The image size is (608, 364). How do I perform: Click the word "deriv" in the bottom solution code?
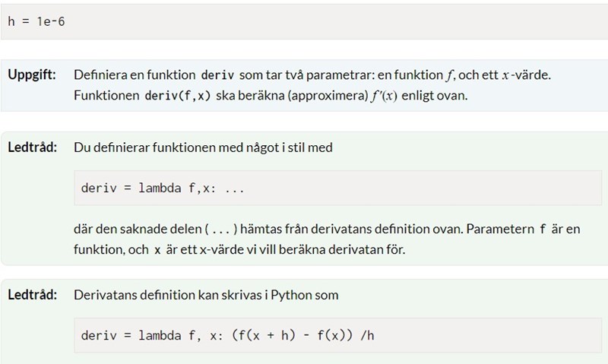pyautogui.click(x=97, y=335)
